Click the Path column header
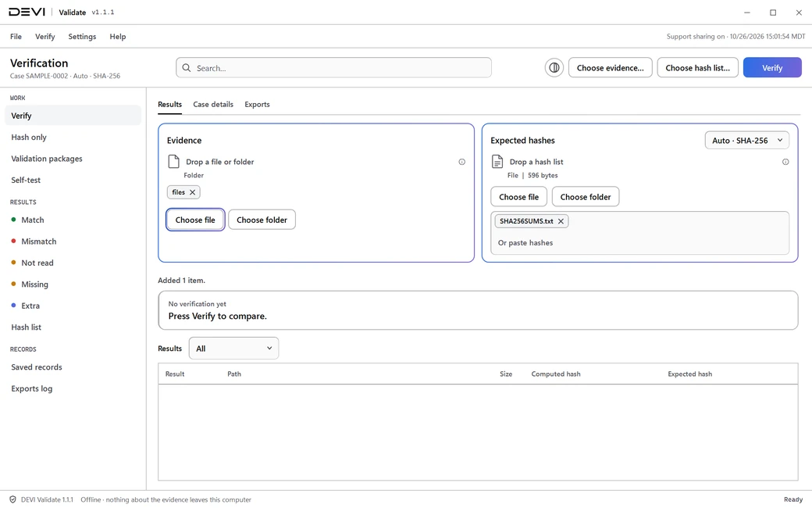This screenshot has height=508, width=812. [x=234, y=374]
